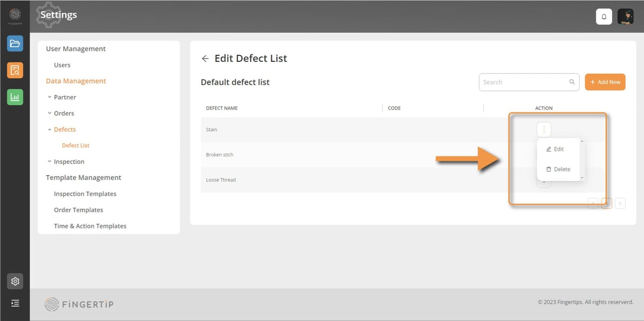Open the Users page
This screenshot has height=321, width=644.
pos(62,65)
